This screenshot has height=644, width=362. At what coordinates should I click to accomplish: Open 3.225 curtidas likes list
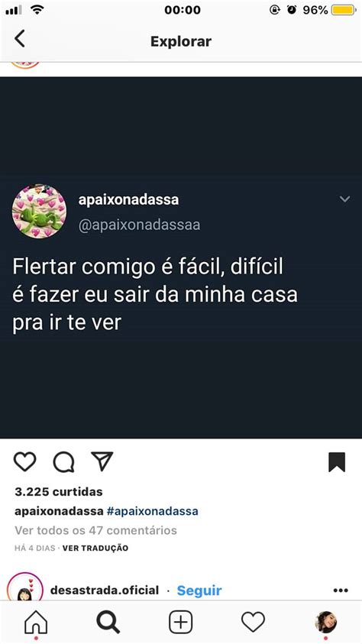pyautogui.click(x=59, y=492)
